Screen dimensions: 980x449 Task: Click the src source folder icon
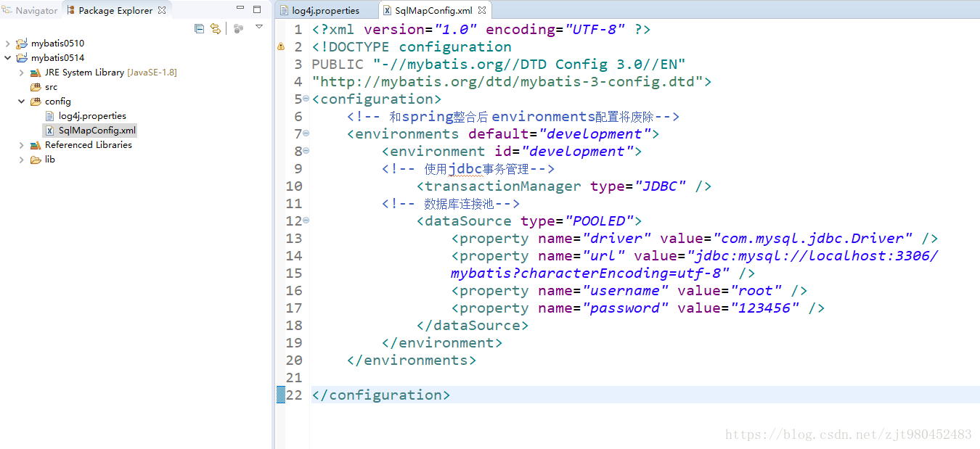point(36,87)
